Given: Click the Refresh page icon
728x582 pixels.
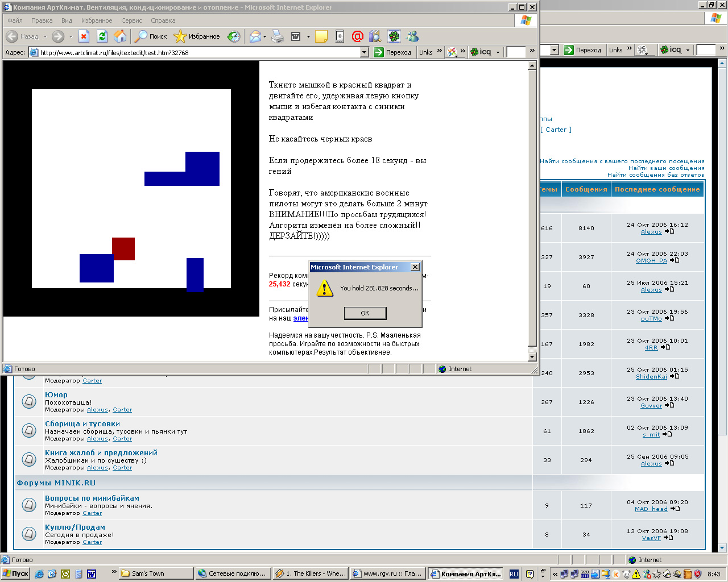Looking at the screenshot, I should click(x=102, y=36).
